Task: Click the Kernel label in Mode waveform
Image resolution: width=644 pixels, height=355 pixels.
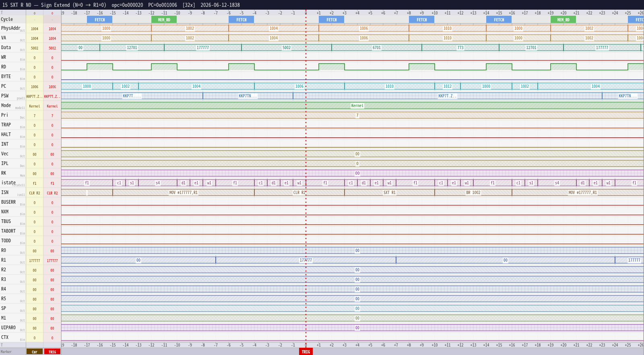Action: [x=357, y=106]
